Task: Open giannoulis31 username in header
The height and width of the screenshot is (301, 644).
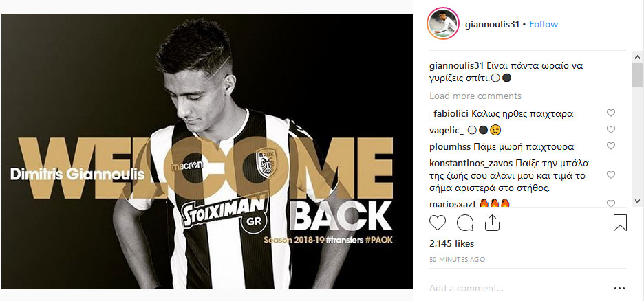Action: pos(493,25)
